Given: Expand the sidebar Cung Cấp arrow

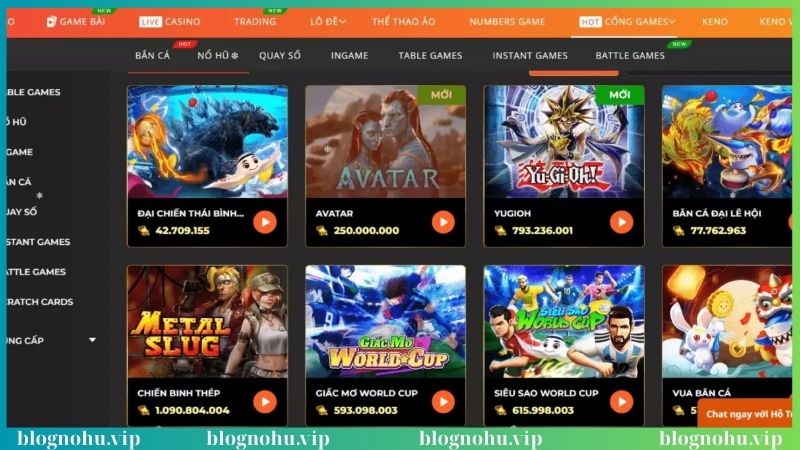Looking at the screenshot, I should 92,340.
